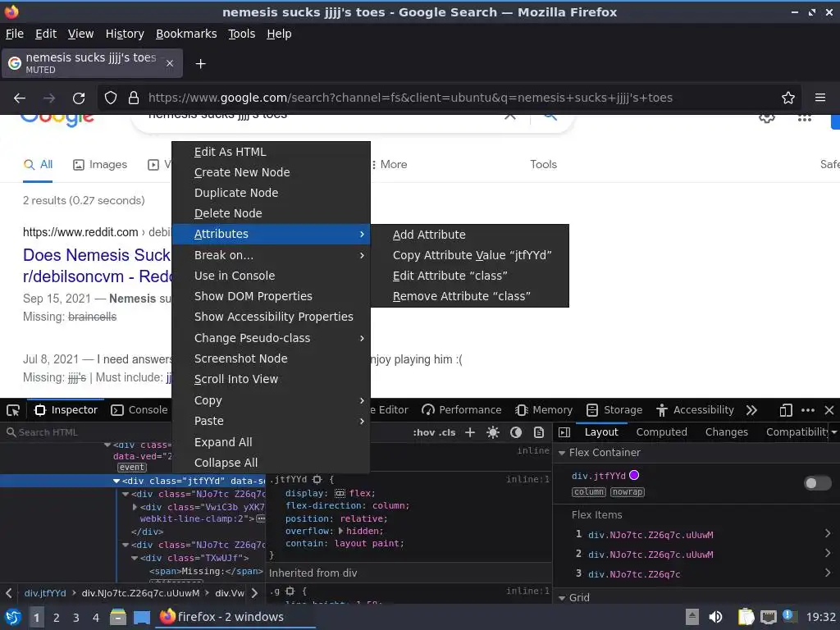Open the History menu in menu bar

pyautogui.click(x=125, y=34)
